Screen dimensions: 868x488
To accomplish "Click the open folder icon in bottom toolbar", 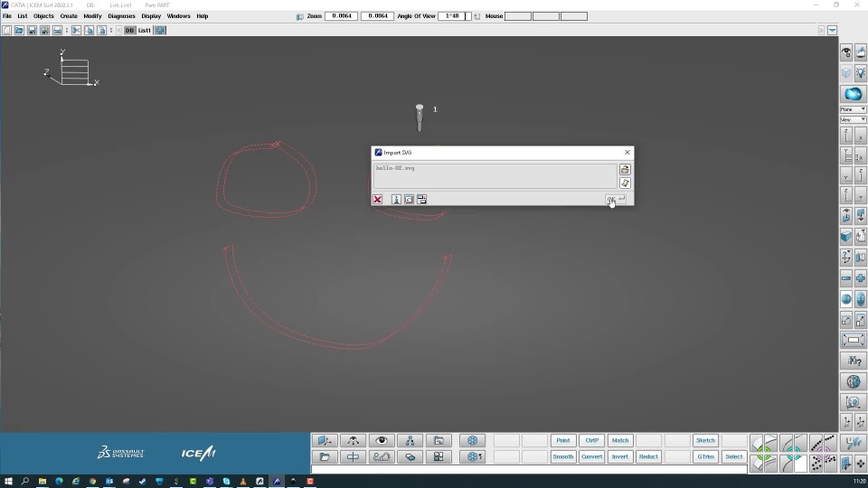I will point(325,457).
